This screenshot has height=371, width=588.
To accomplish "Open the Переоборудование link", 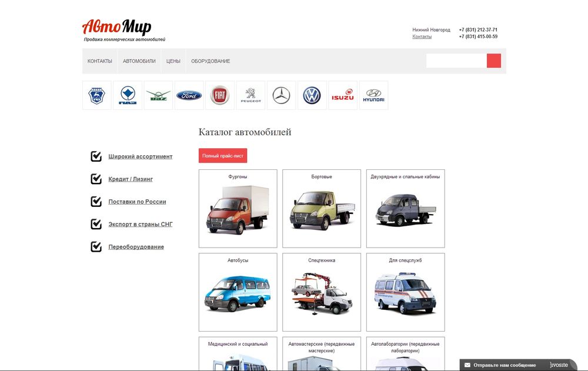I will click(x=136, y=247).
